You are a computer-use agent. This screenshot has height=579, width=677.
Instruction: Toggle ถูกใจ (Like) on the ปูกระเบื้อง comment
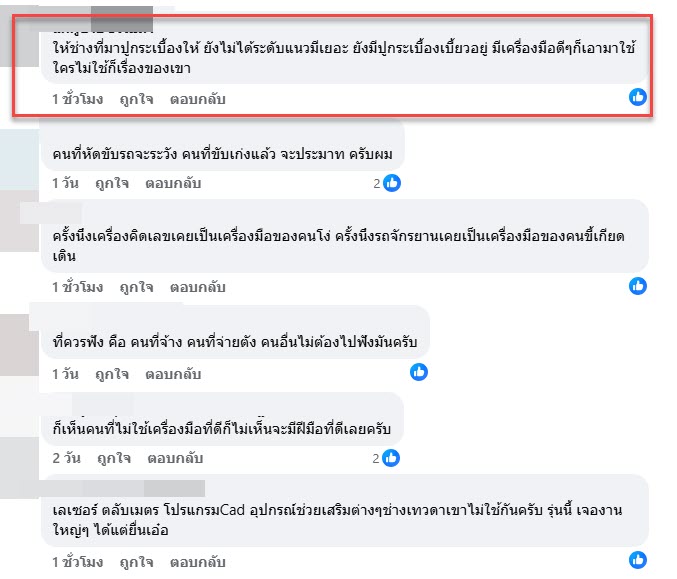[137, 100]
